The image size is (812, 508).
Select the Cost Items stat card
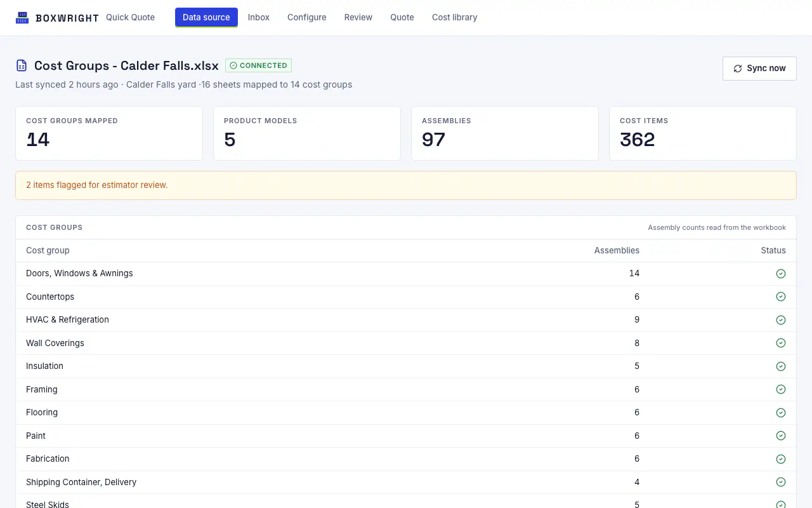coord(703,133)
